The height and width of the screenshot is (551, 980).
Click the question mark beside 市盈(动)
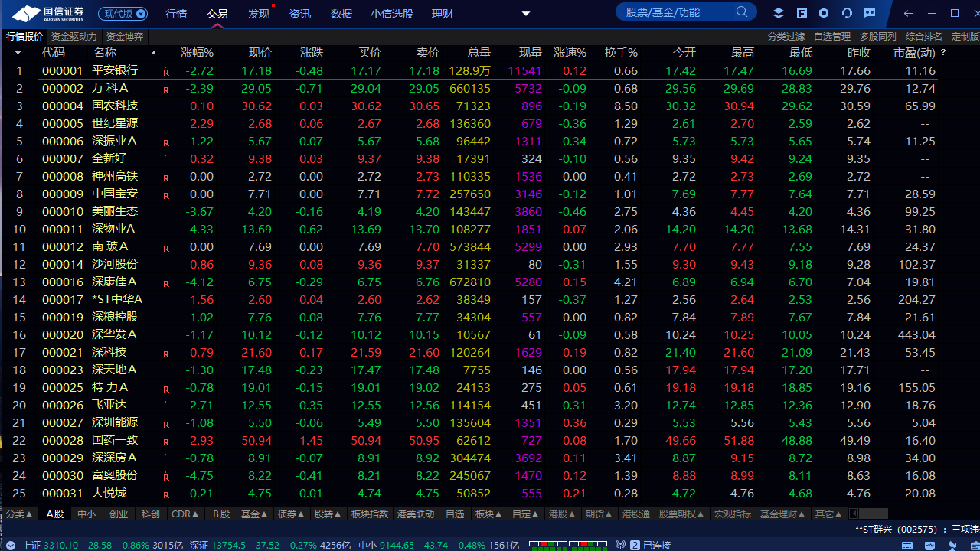pos(943,53)
